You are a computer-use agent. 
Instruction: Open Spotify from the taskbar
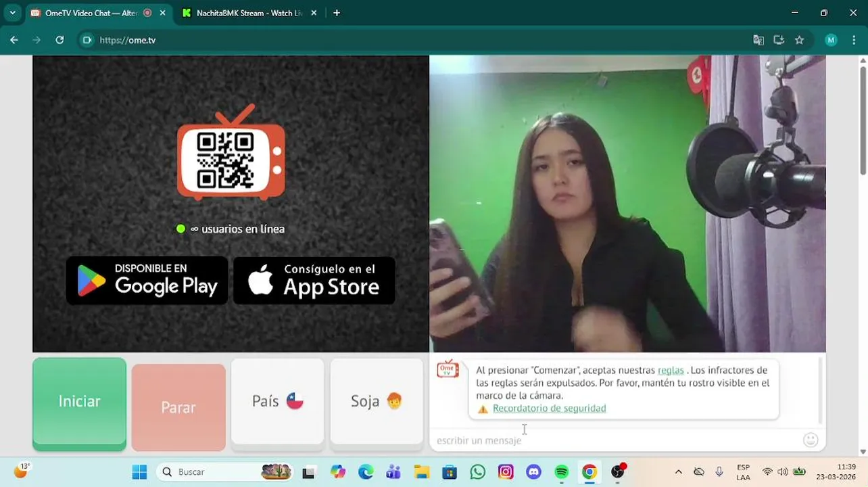tap(562, 471)
